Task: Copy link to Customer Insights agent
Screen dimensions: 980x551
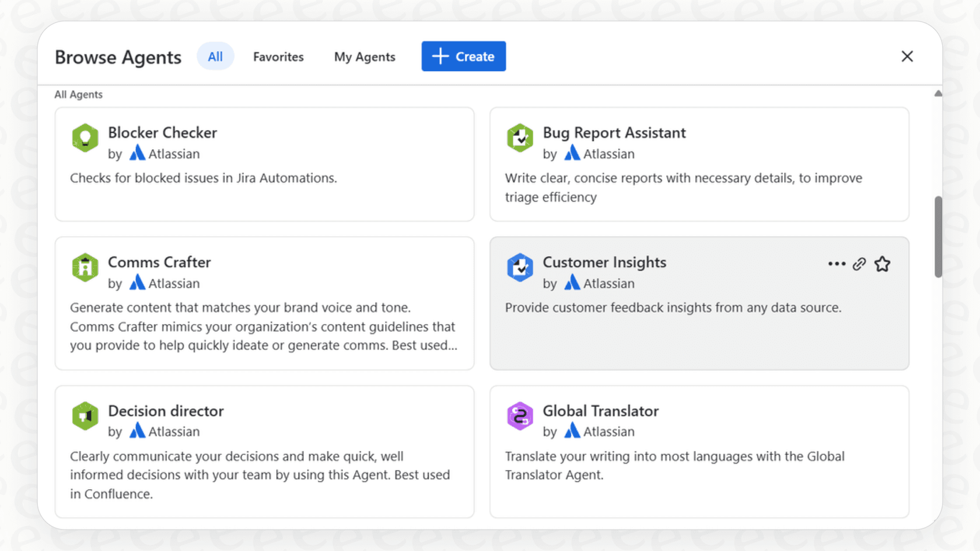Action: [x=859, y=264]
